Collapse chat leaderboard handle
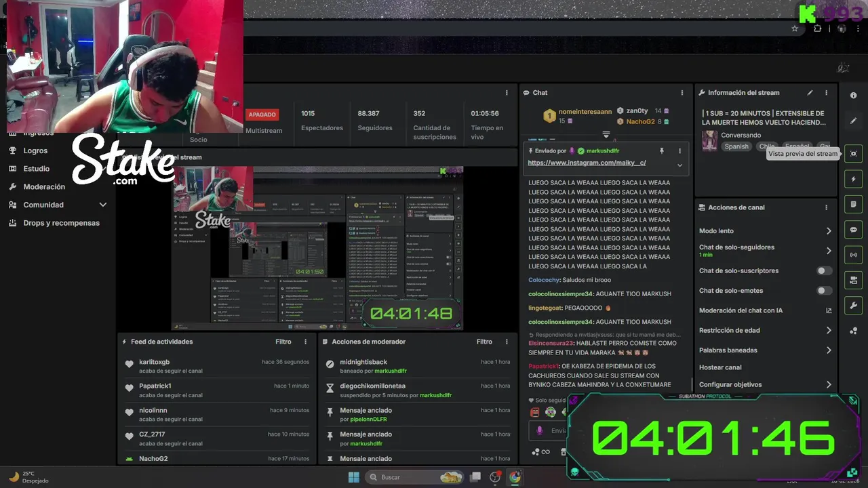 tap(606, 135)
